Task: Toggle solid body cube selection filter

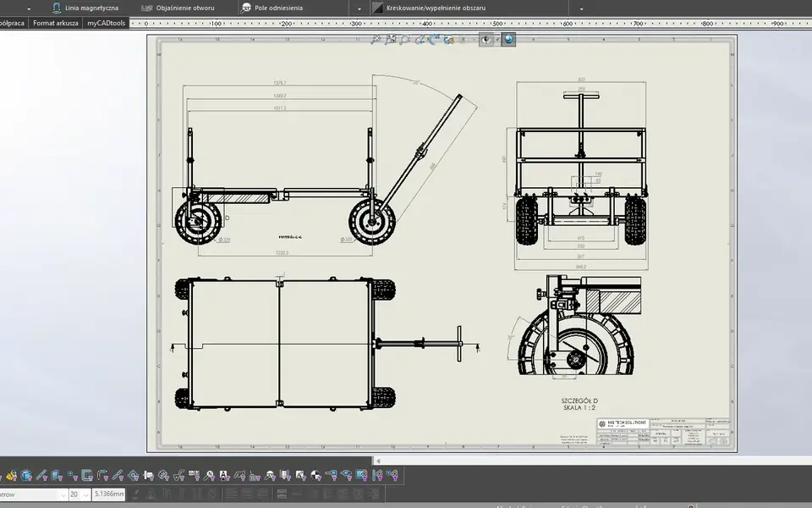Action: [26, 475]
